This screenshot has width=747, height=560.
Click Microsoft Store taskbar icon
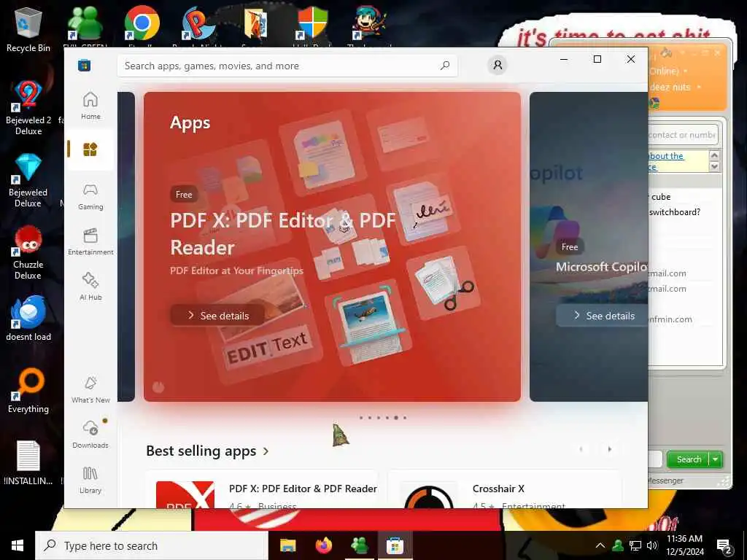(x=395, y=545)
